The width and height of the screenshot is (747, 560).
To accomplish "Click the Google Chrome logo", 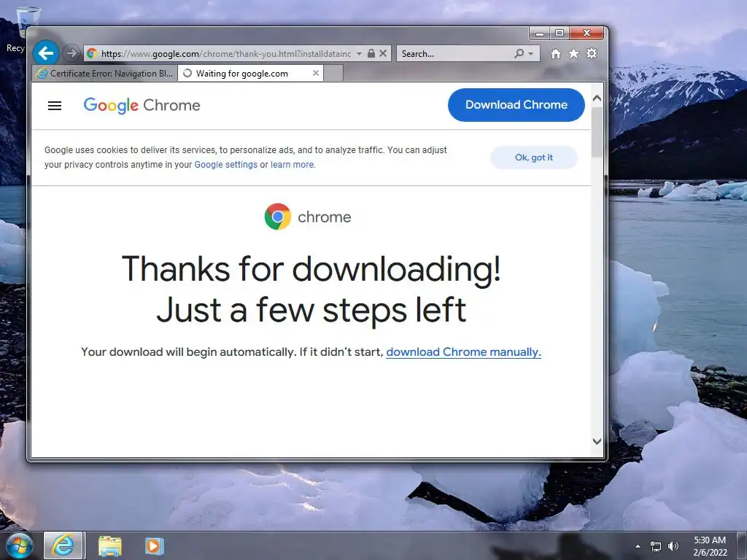I will (x=142, y=105).
